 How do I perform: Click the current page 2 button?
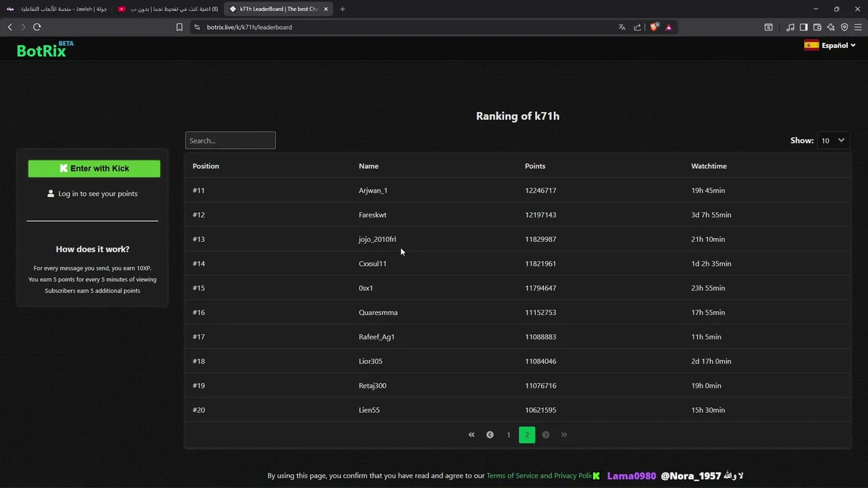click(527, 435)
